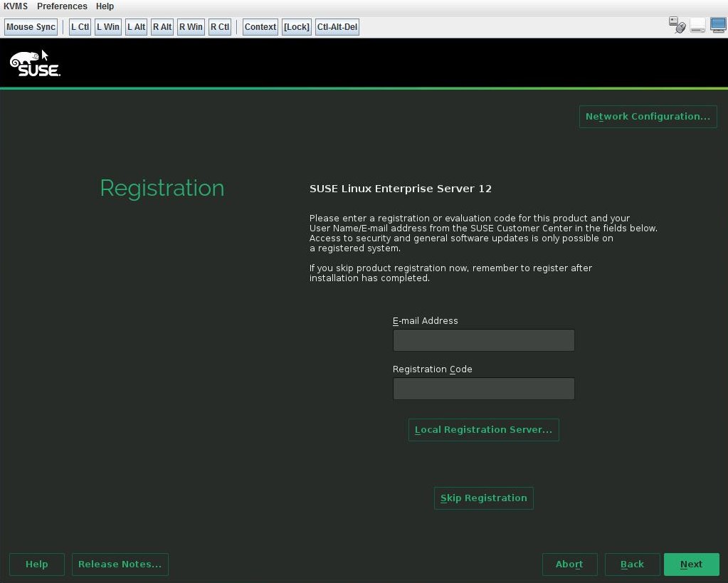Click Local Registration Server button
Screen dimensions: 728x583
click(x=483, y=429)
